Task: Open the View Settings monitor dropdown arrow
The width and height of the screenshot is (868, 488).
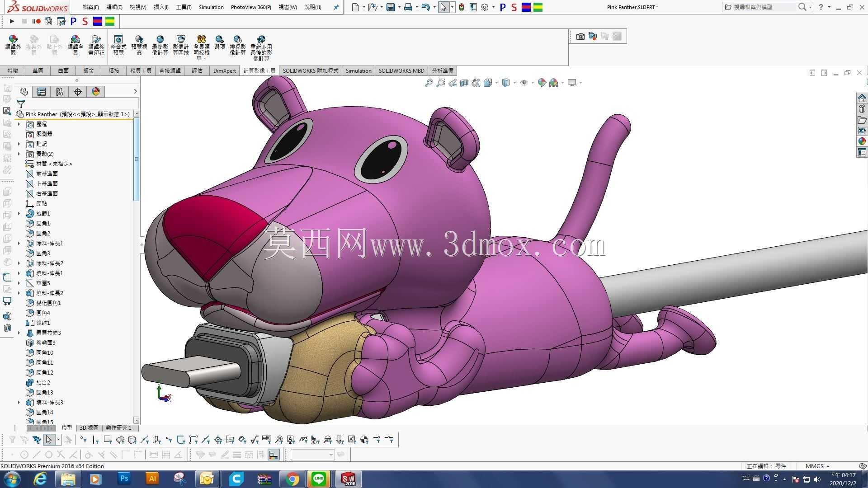Action: pos(580,83)
